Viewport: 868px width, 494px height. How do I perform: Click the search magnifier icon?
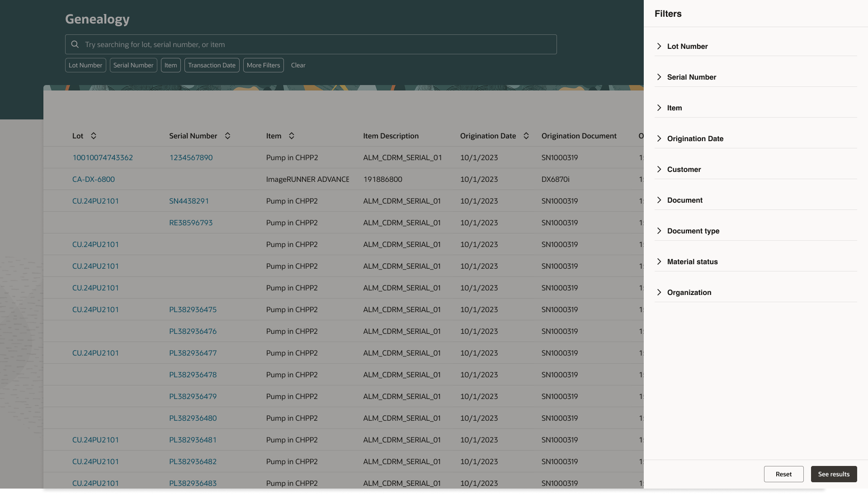(75, 44)
